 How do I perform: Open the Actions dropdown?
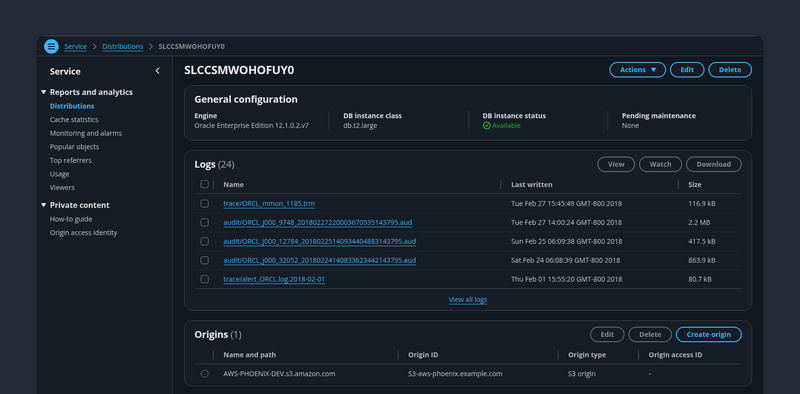[x=637, y=70]
